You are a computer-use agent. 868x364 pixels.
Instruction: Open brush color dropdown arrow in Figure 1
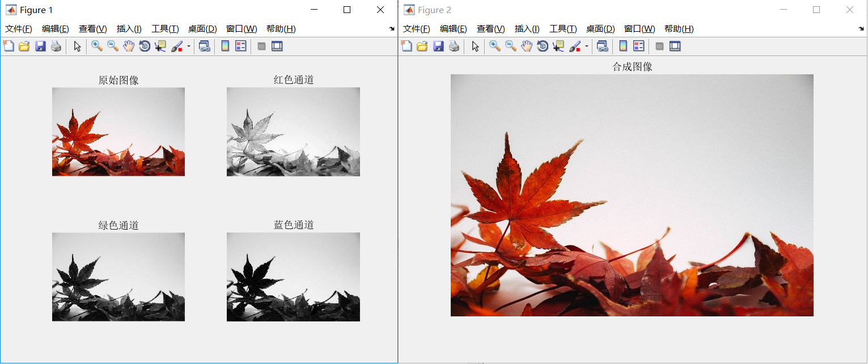(x=189, y=46)
